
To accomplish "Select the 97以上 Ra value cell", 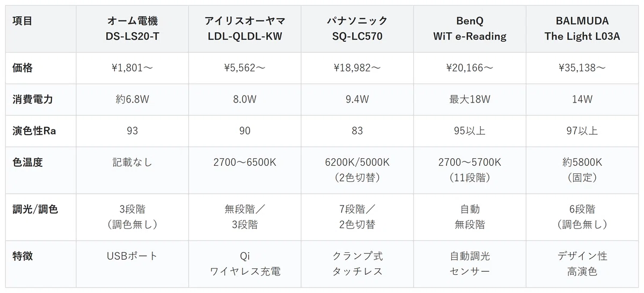I will click(x=582, y=131).
